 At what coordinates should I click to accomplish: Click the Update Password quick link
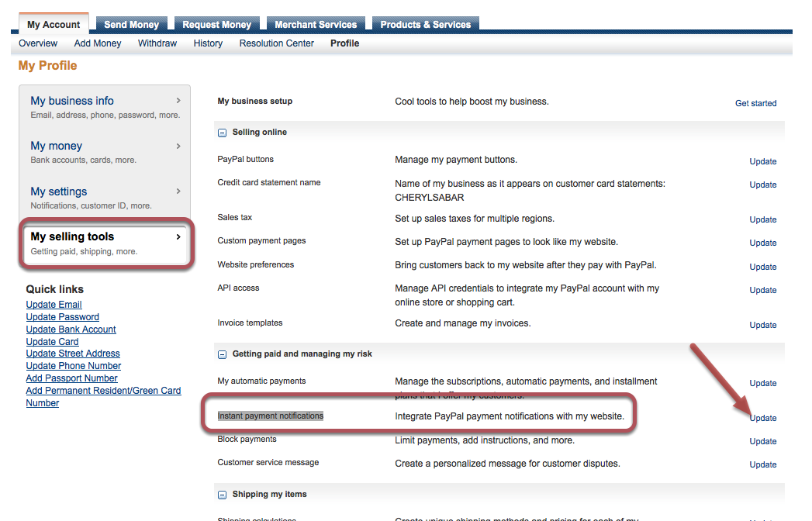click(x=63, y=317)
